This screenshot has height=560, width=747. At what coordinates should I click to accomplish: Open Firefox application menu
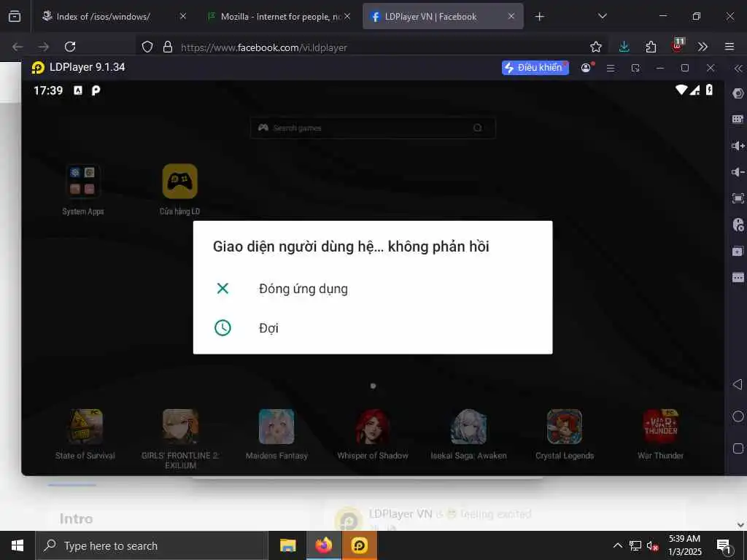tap(729, 47)
